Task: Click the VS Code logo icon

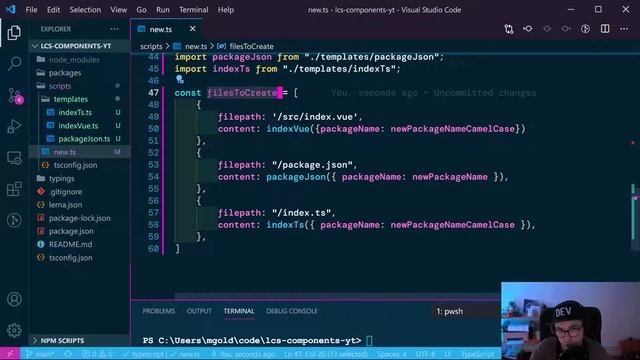Action: pos(11,9)
